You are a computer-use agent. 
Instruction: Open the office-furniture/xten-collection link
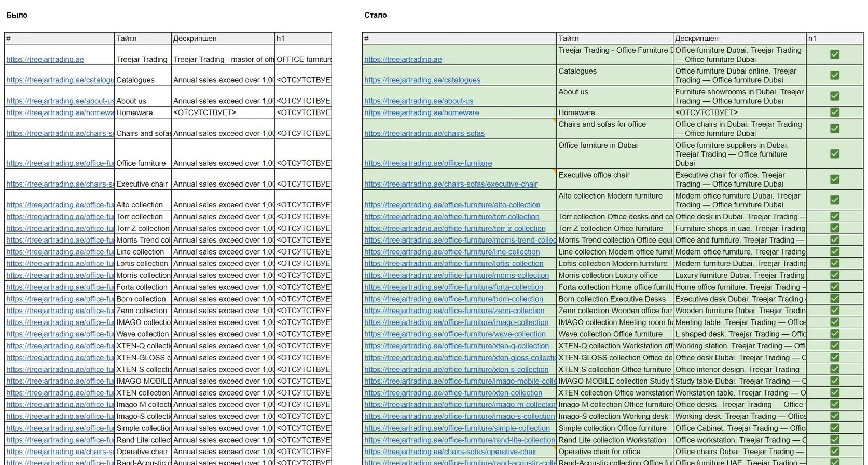[x=453, y=393]
